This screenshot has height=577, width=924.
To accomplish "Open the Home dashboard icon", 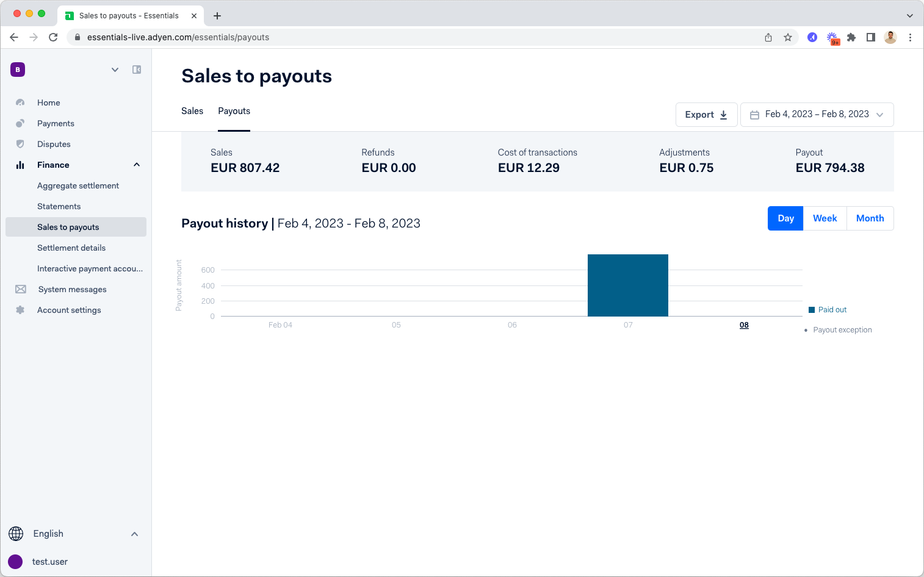I will click(20, 102).
